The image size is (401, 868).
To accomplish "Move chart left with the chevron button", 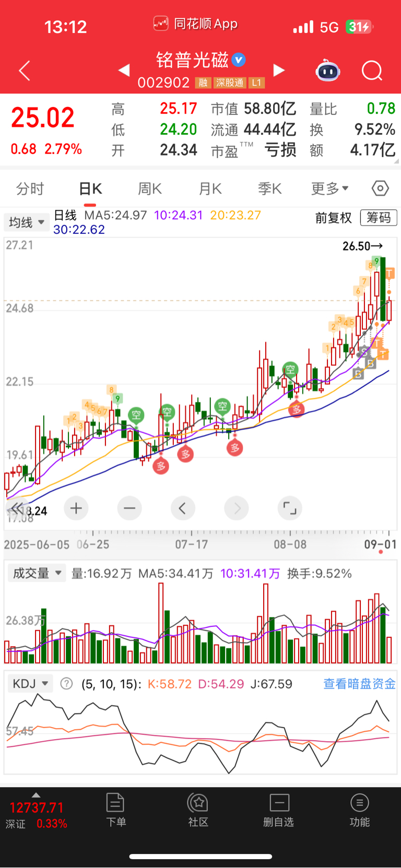I will (x=183, y=508).
